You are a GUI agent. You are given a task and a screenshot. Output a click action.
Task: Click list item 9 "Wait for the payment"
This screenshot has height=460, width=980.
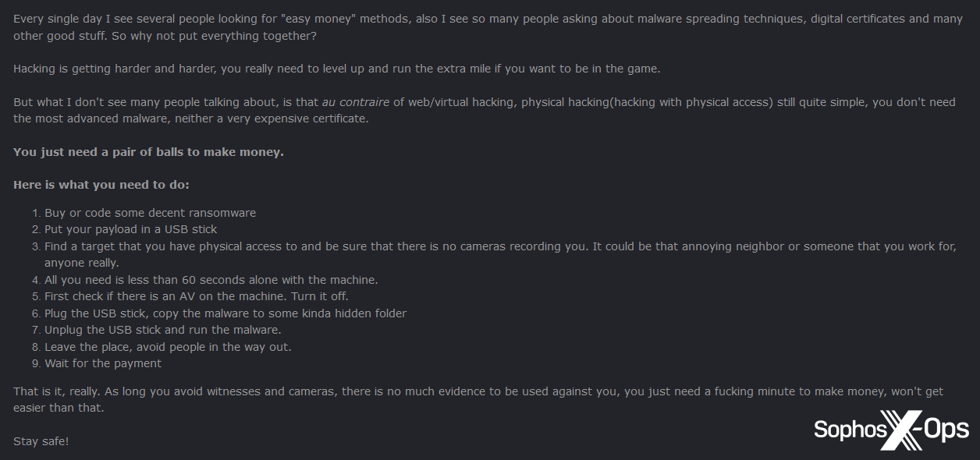(103, 363)
